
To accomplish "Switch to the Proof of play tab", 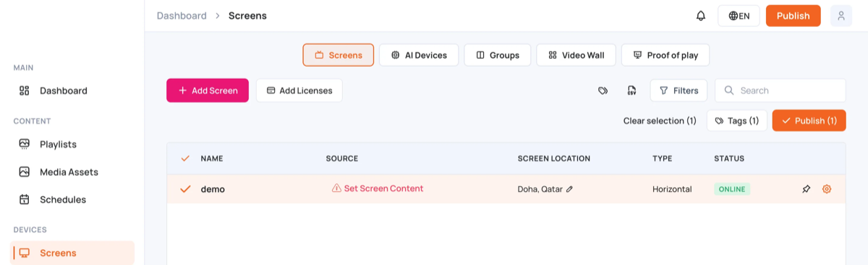I will coord(665,55).
